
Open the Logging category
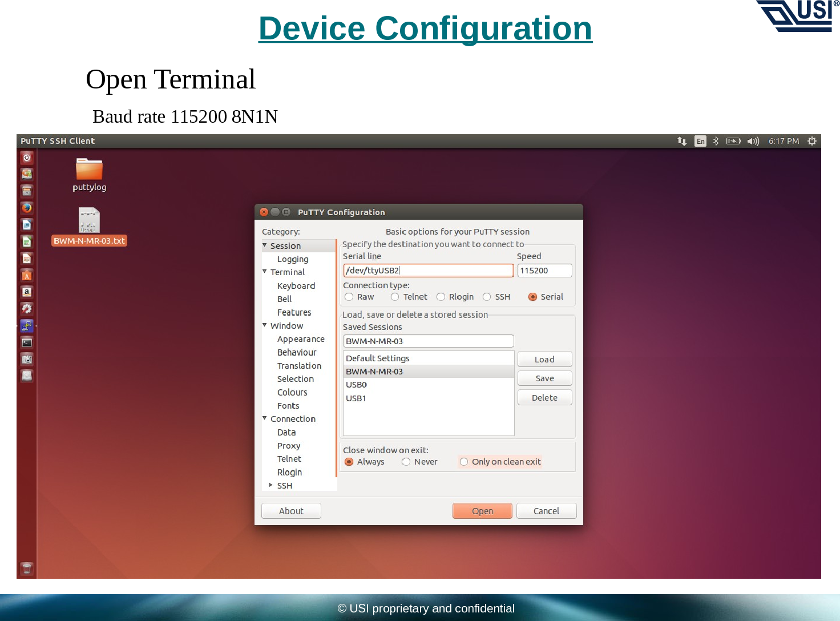tap(293, 259)
